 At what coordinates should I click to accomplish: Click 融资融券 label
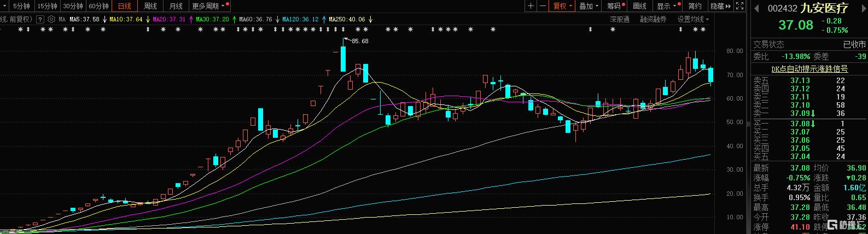(653, 19)
